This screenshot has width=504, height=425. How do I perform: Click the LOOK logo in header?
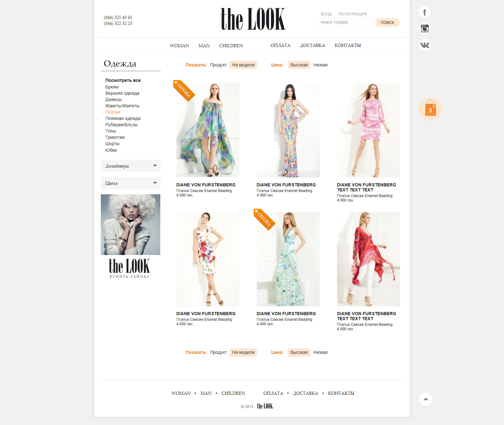253,19
